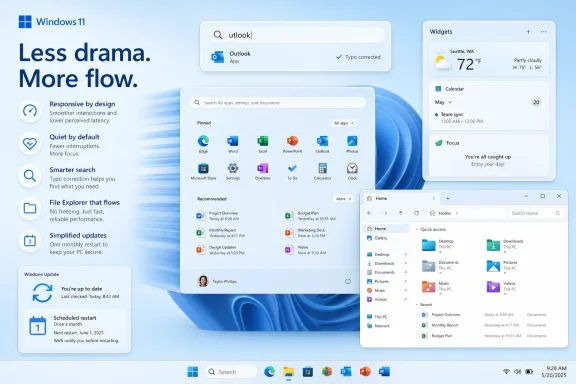This screenshot has height=384, width=576.
Task: Open File Explorer from the taskbar
Action: click(x=289, y=372)
